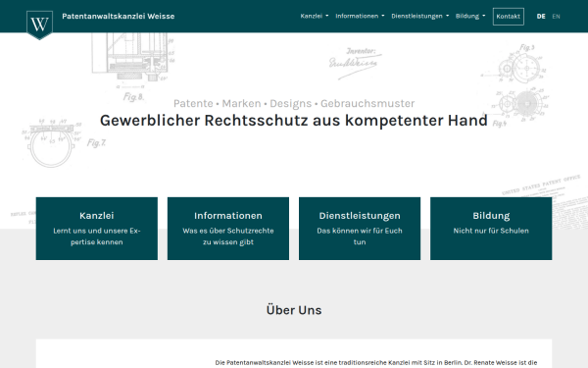Open the Kontakt button
The image size is (588, 368).
tap(508, 17)
